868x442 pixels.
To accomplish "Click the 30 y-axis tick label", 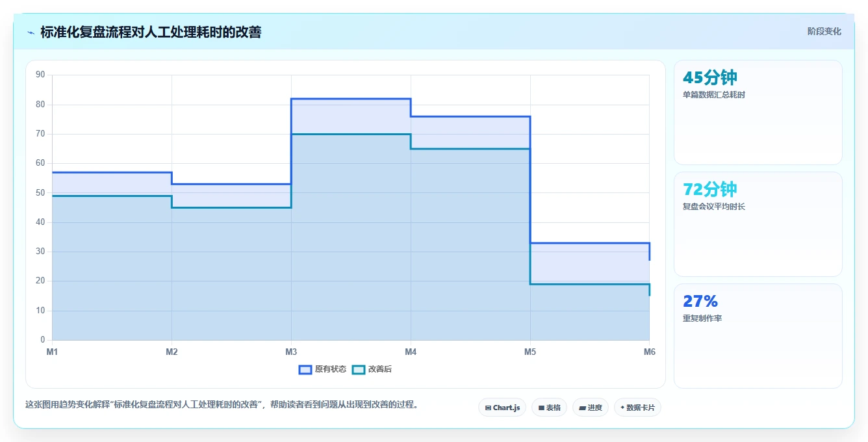I will [x=40, y=252].
